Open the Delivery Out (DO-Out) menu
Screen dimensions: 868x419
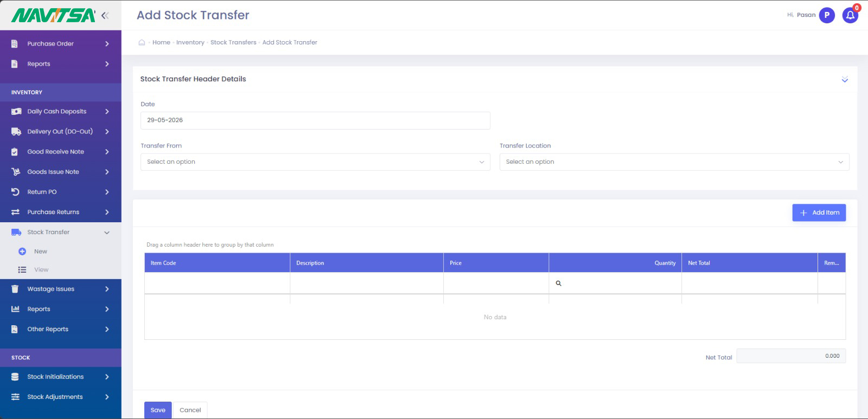pyautogui.click(x=61, y=132)
